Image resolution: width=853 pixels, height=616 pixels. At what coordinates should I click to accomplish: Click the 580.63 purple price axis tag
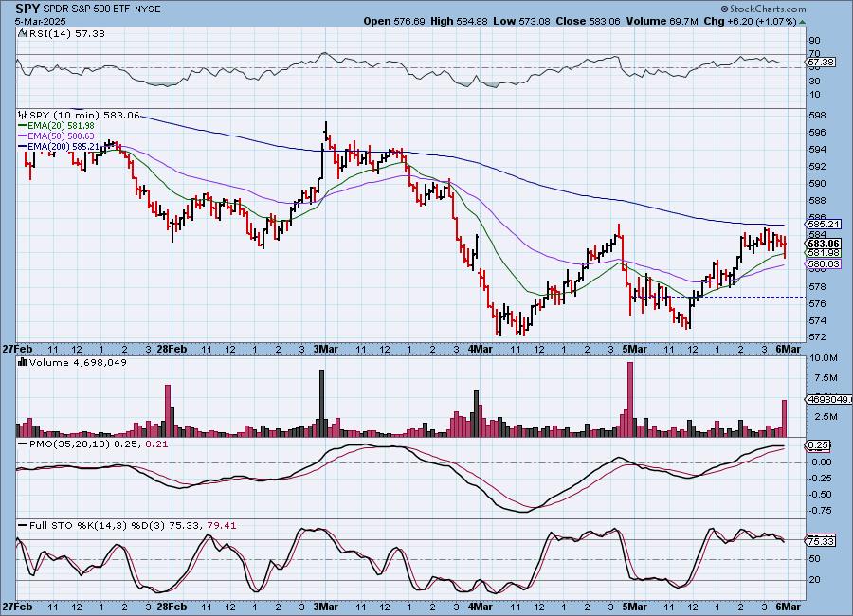click(823, 263)
